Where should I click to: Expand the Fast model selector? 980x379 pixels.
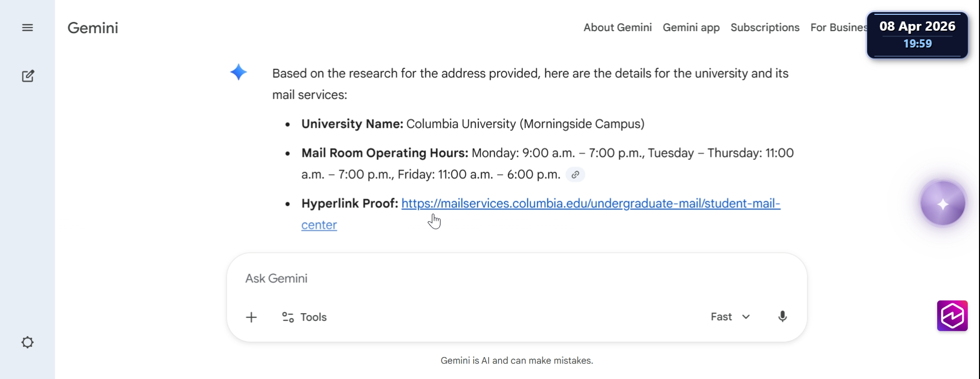[730, 317]
